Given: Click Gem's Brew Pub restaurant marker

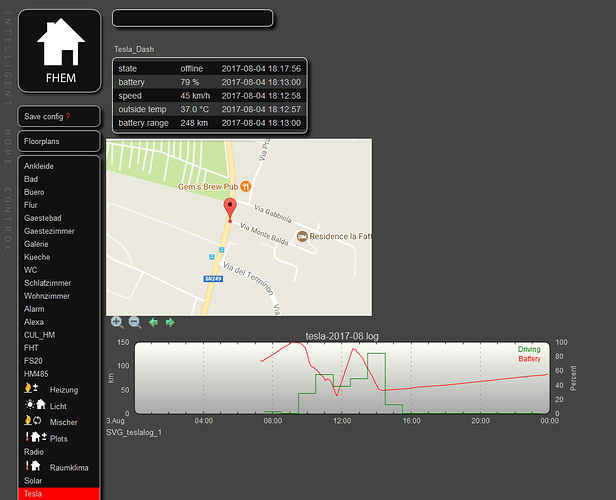Looking at the screenshot, I should click(246, 186).
